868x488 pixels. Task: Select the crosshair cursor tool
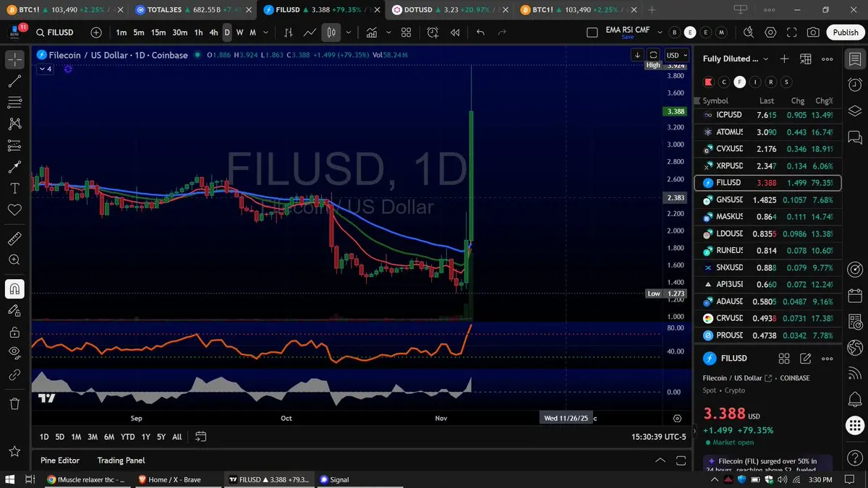coord(14,60)
